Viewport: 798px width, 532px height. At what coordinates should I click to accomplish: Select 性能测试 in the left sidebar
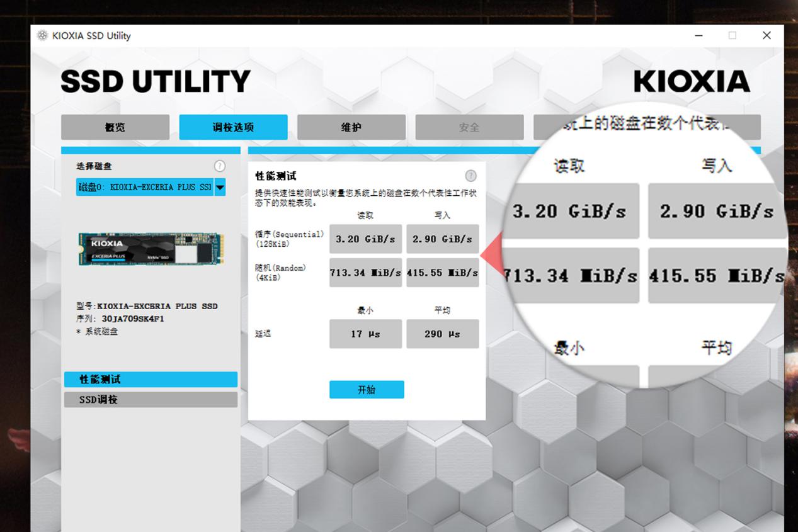150,379
